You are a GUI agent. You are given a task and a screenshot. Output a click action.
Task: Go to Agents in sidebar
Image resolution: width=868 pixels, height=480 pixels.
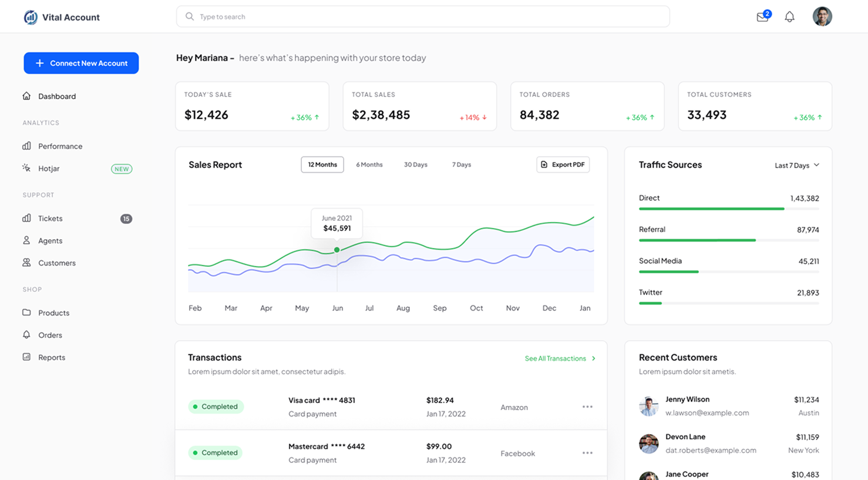pos(50,241)
